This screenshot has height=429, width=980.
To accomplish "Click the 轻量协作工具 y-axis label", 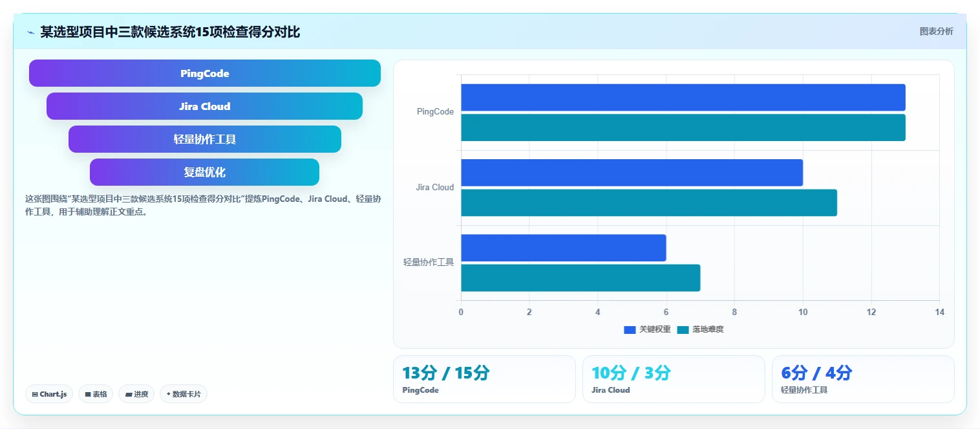I will click(429, 263).
